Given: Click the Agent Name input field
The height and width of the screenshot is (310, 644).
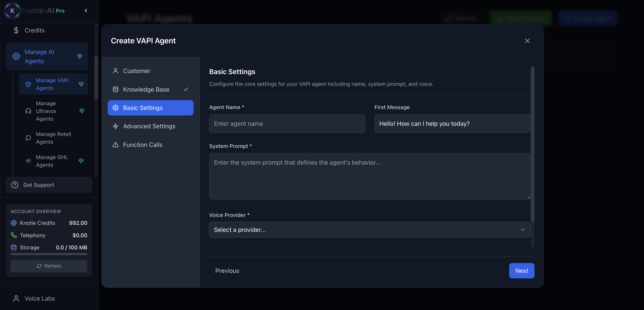Looking at the screenshot, I should coord(287,124).
